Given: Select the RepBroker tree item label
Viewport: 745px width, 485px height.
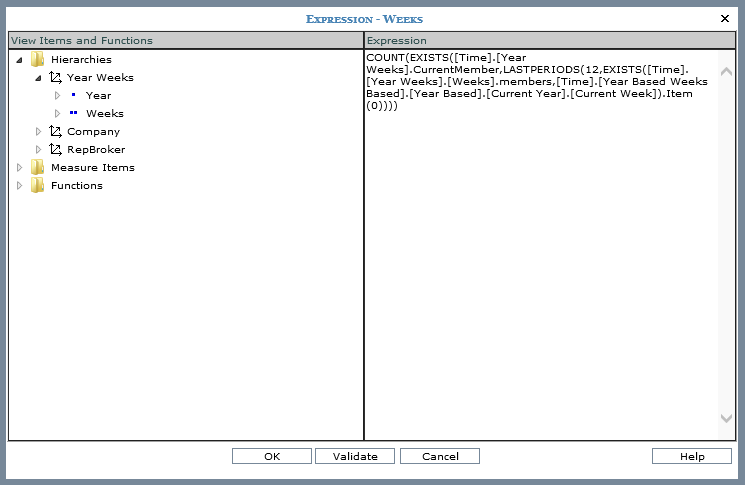Looking at the screenshot, I should (x=96, y=150).
